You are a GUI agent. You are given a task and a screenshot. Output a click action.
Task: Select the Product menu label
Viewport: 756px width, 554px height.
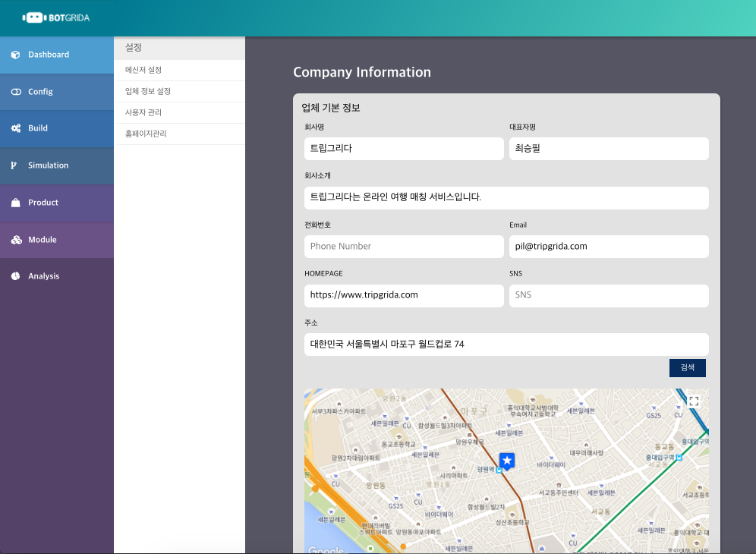43,203
